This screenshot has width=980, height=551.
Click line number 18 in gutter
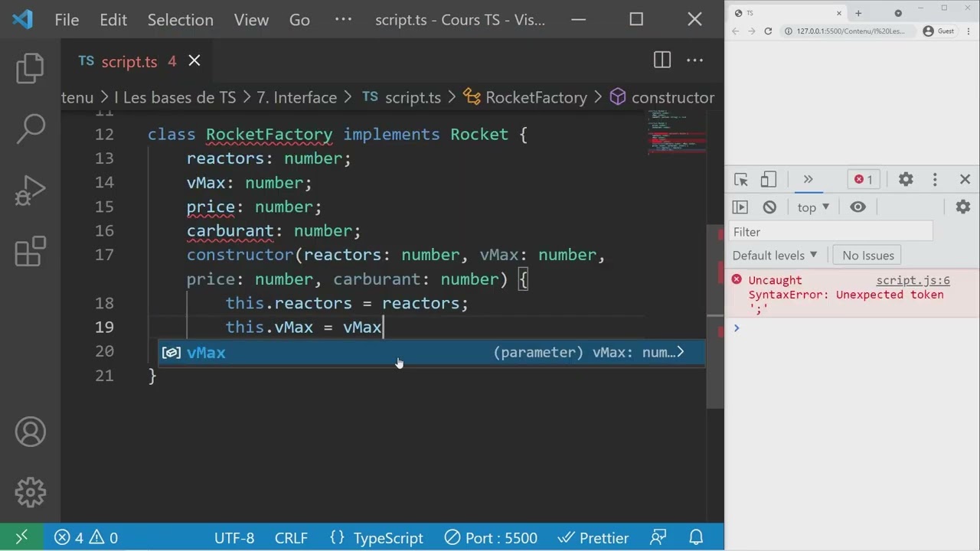(104, 303)
